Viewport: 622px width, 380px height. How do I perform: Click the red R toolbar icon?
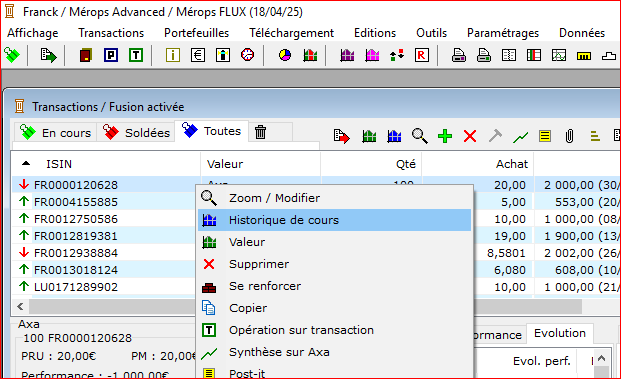pos(422,55)
